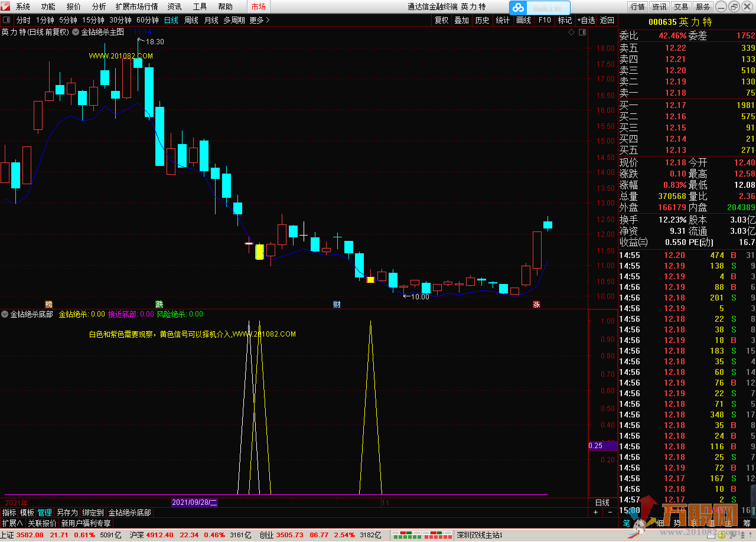Click the diamond marker icon above the chart
The width and height of the screenshot is (756, 542).
(571, 32)
